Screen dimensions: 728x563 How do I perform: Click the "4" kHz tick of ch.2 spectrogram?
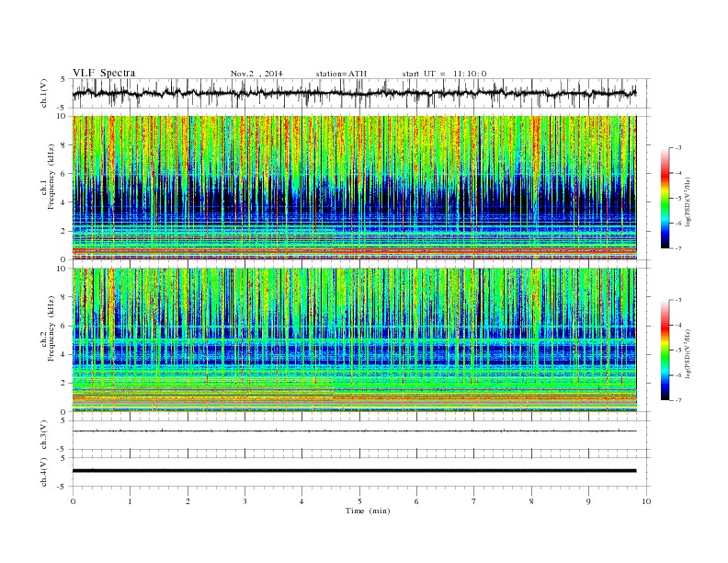coord(63,354)
